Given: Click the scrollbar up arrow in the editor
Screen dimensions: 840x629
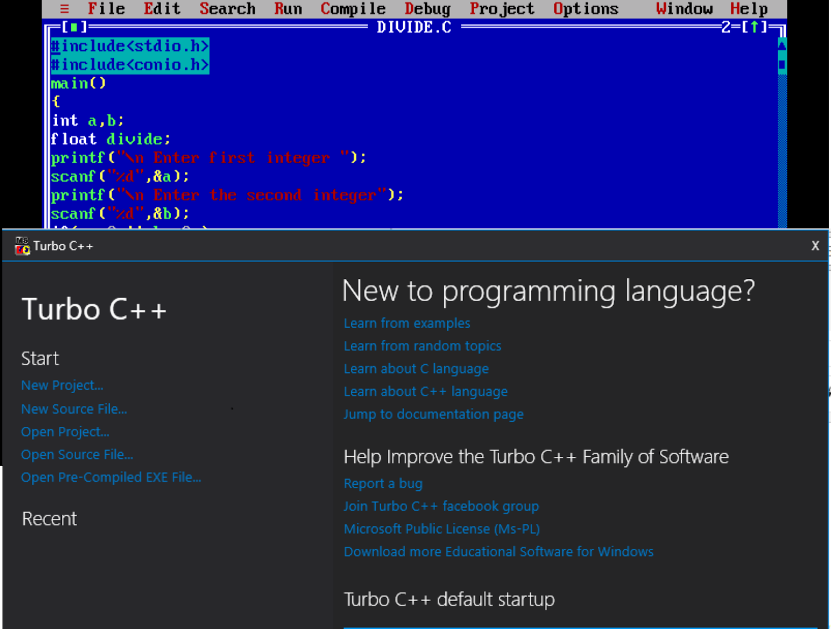Looking at the screenshot, I should 782,45.
